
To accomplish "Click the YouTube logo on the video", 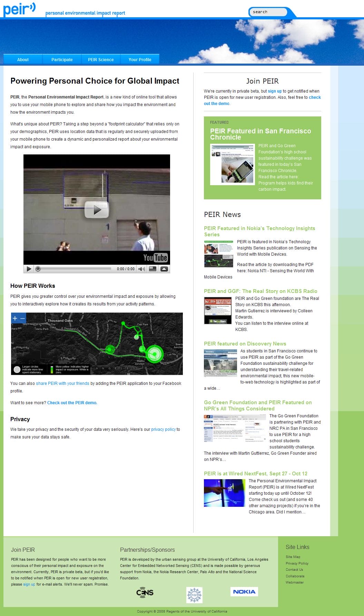I will [155, 258].
